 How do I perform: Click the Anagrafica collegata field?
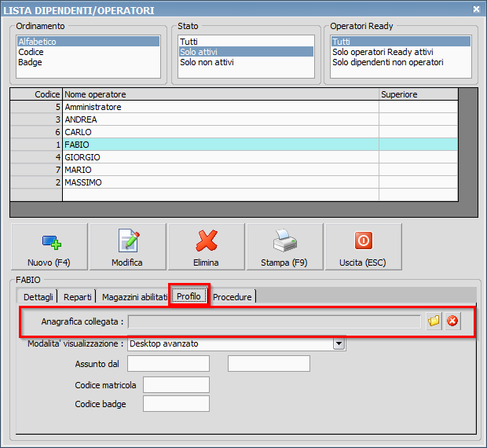pos(275,321)
